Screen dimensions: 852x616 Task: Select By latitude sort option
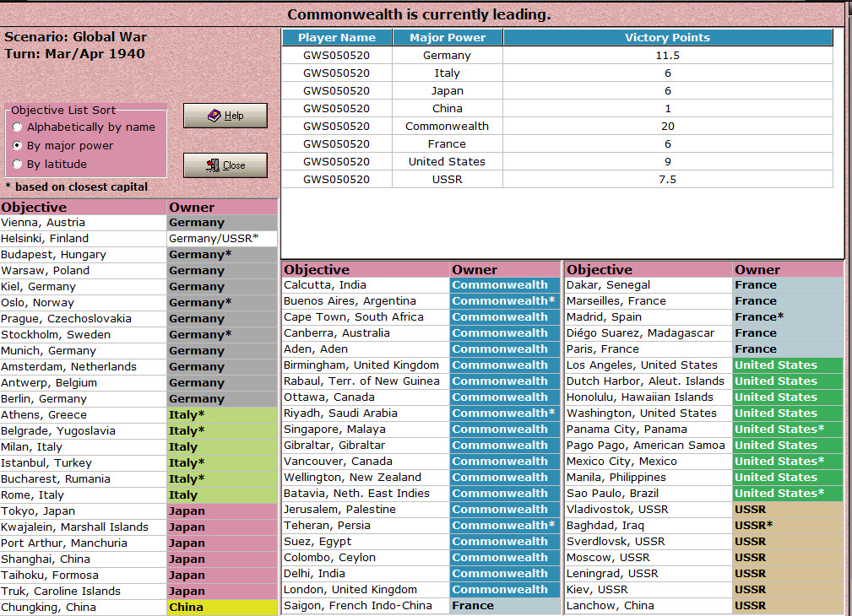(18, 164)
